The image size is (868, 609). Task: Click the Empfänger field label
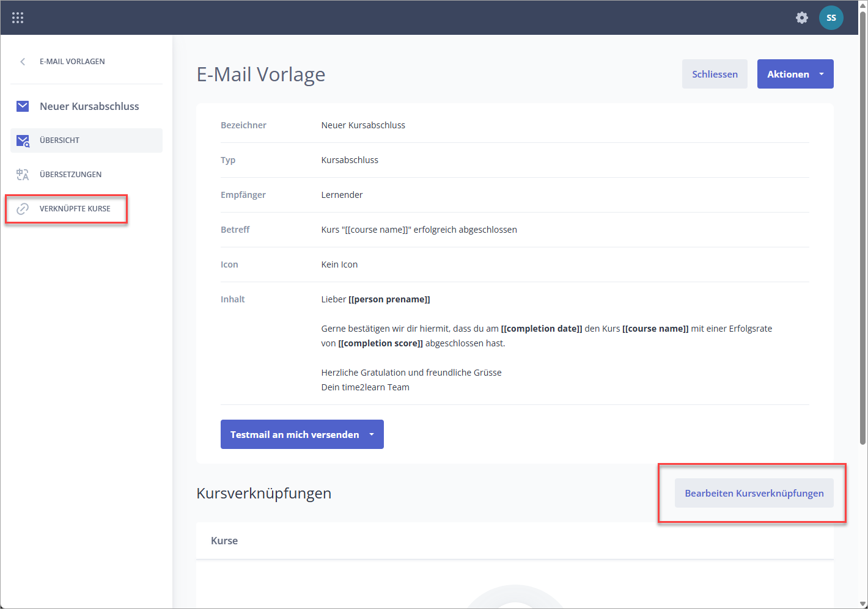pyautogui.click(x=243, y=195)
